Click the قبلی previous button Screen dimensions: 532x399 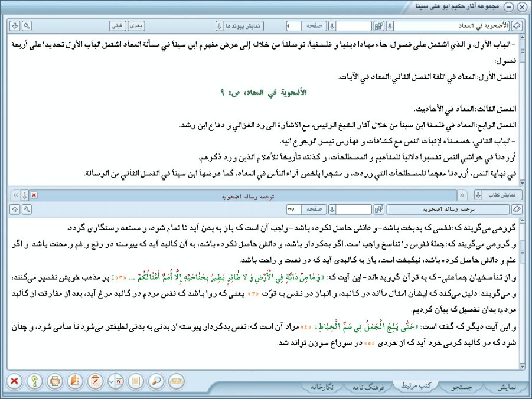click(x=118, y=26)
